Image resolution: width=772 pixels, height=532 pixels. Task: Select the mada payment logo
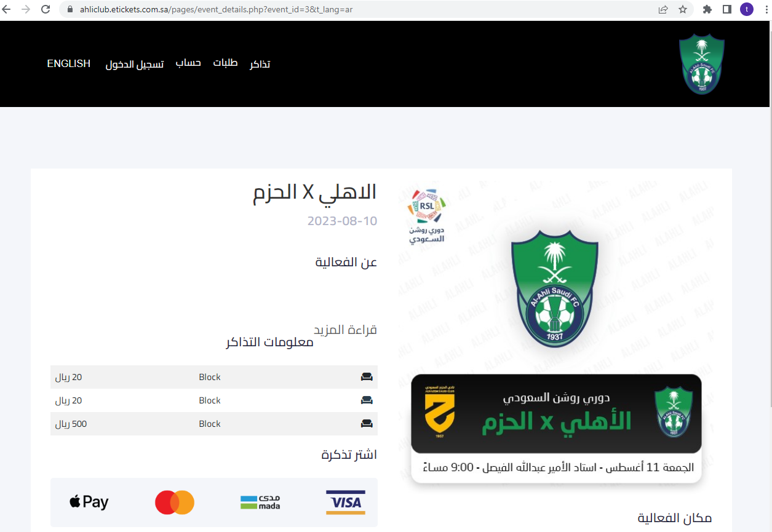[260, 502]
